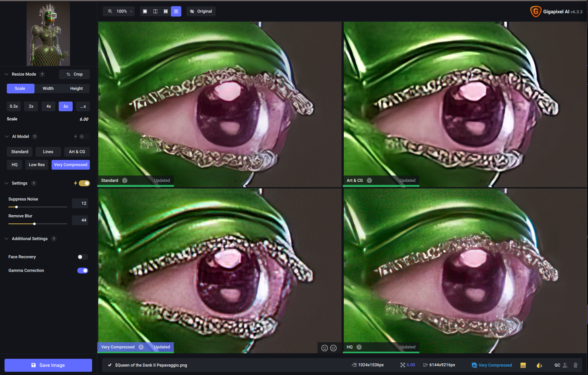The image size is (588, 375).
Task: Toggle the Settings auto switch
Action: (x=84, y=183)
